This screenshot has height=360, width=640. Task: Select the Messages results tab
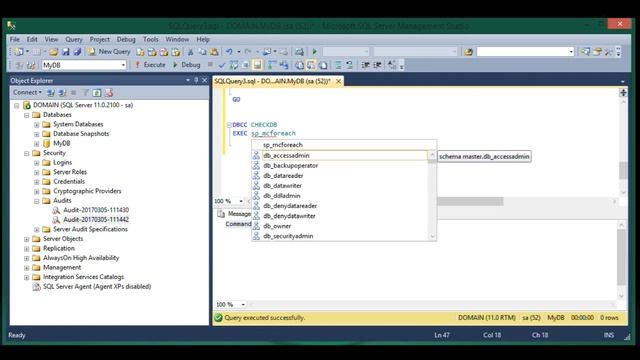coord(234,214)
